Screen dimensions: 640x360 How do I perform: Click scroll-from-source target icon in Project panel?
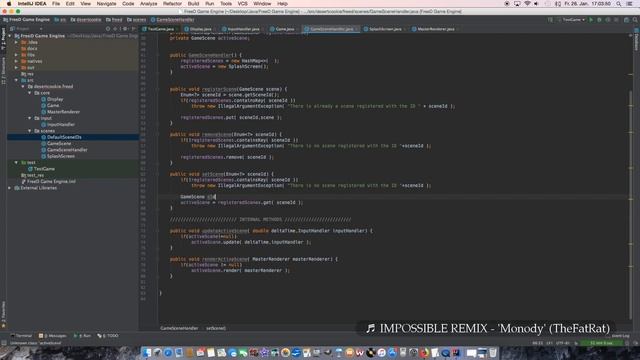coord(108,29)
